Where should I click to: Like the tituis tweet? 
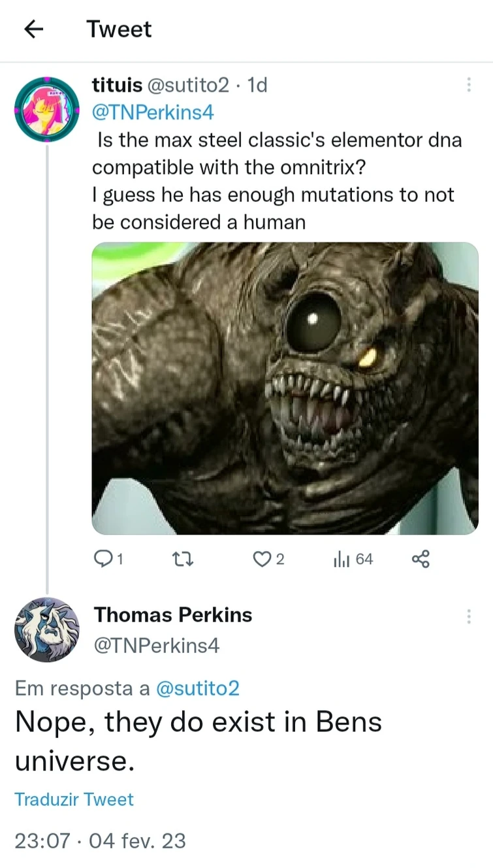point(261,559)
